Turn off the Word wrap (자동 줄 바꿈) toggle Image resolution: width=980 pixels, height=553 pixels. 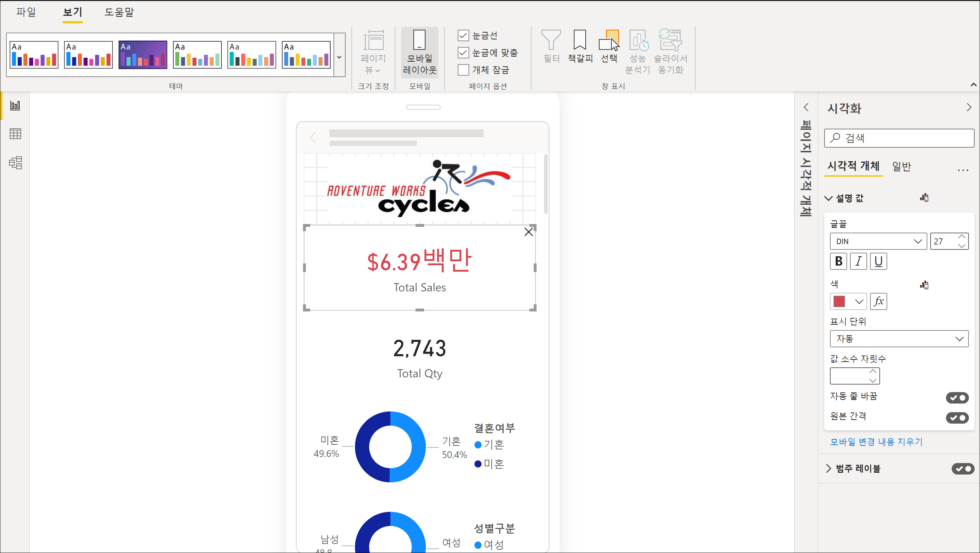pyautogui.click(x=957, y=398)
